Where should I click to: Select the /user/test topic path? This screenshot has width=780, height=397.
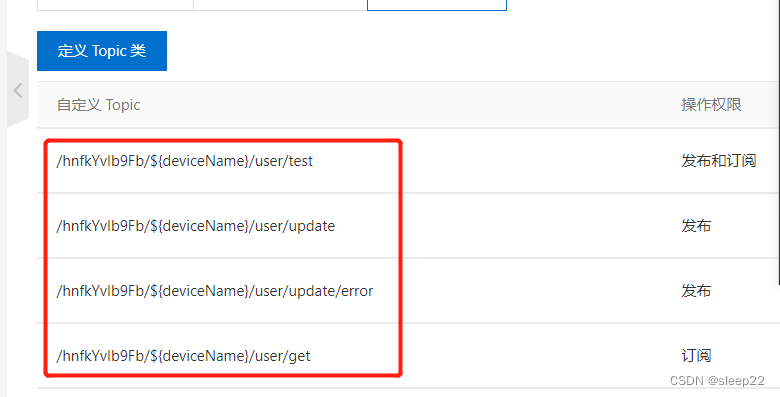click(185, 161)
